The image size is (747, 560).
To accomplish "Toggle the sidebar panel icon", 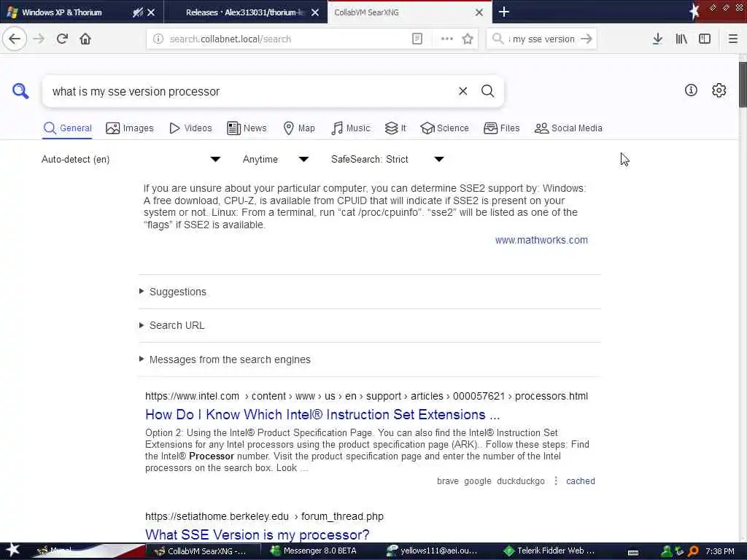I will (705, 39).
